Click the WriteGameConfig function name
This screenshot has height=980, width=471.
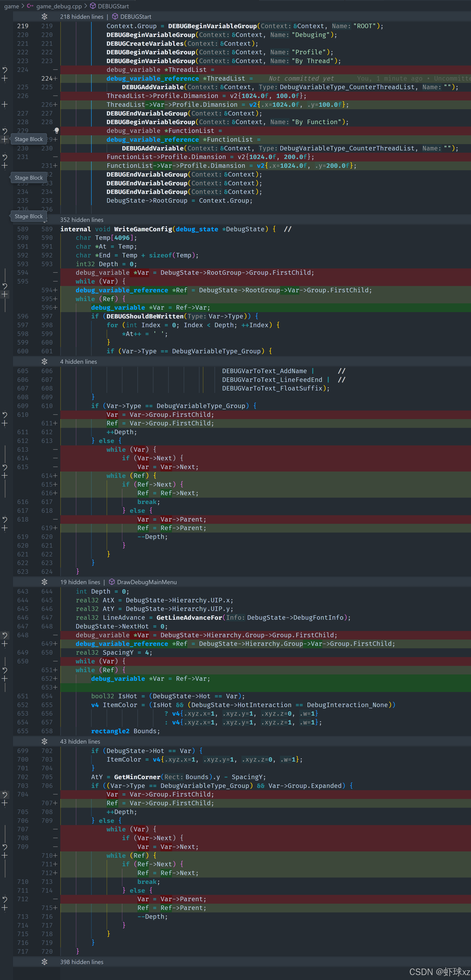click(x=143, y=229)
